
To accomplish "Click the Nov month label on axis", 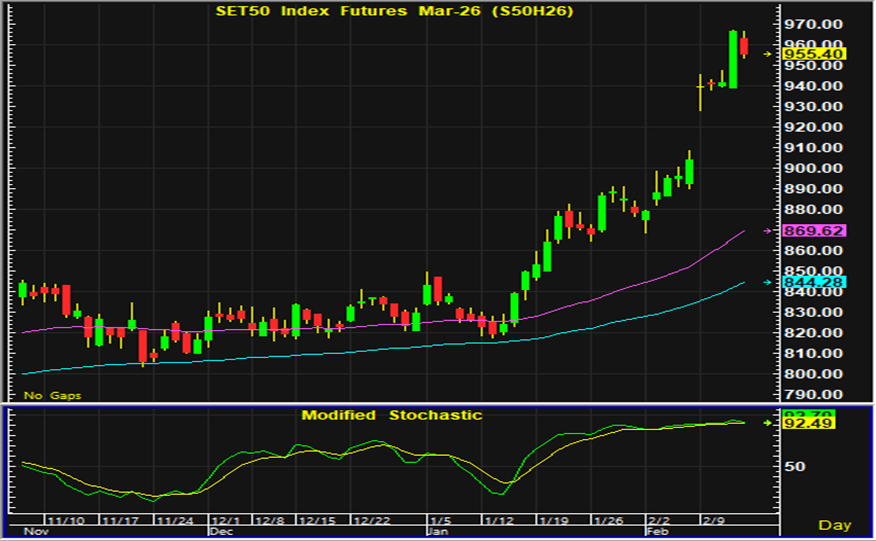I will pos(34,533).
